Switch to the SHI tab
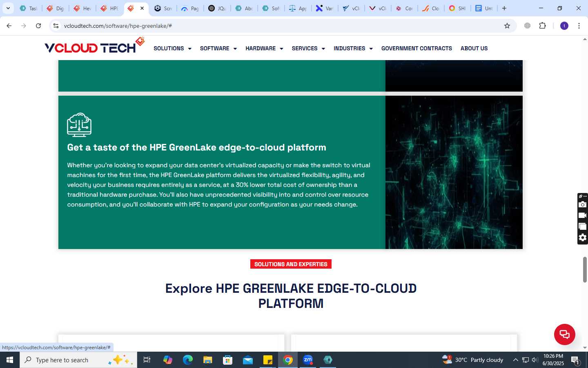This screenshot has width=588, height=368. tap(457, 8)
